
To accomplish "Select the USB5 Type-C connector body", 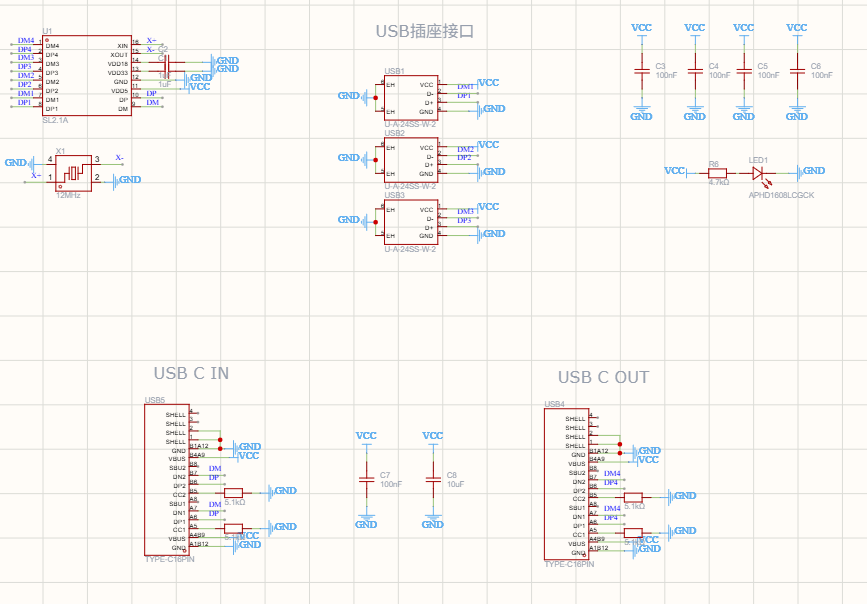I will click(167, 480).
